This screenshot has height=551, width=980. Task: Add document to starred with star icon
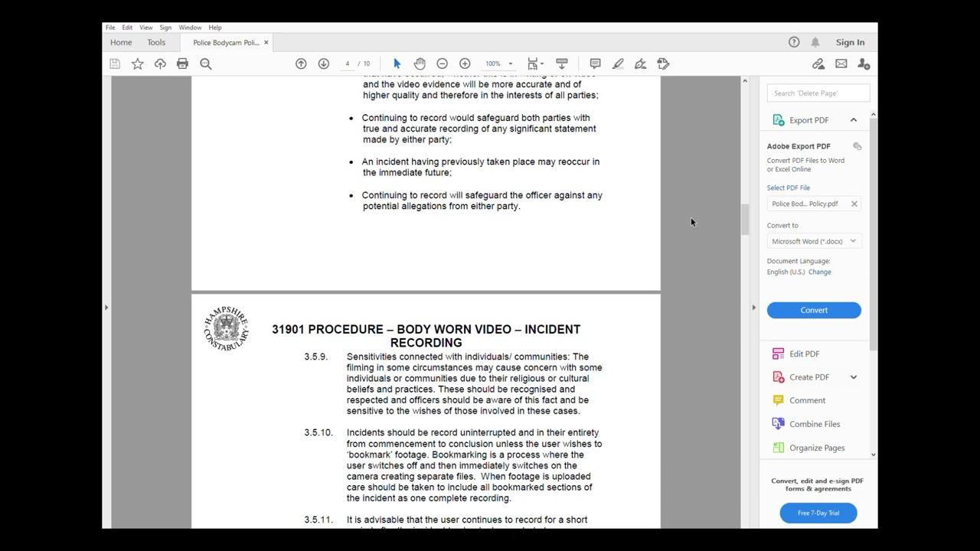138,64
